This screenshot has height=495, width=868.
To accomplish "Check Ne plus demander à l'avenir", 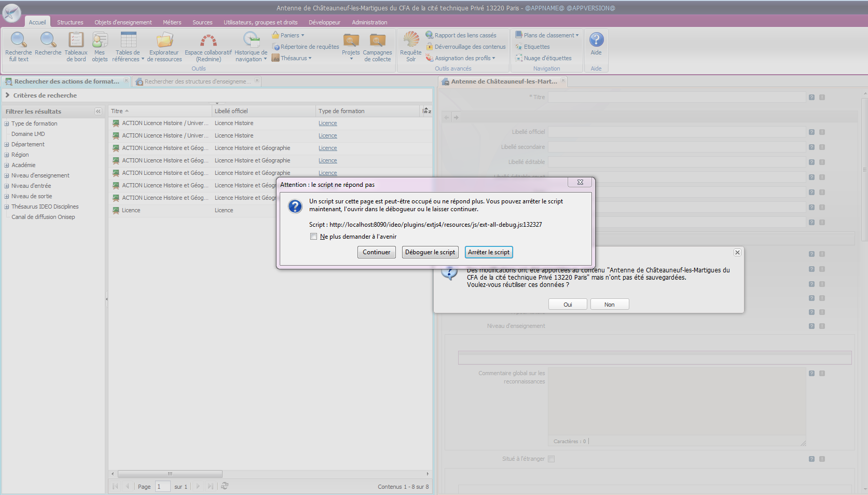I will [314, 237].
